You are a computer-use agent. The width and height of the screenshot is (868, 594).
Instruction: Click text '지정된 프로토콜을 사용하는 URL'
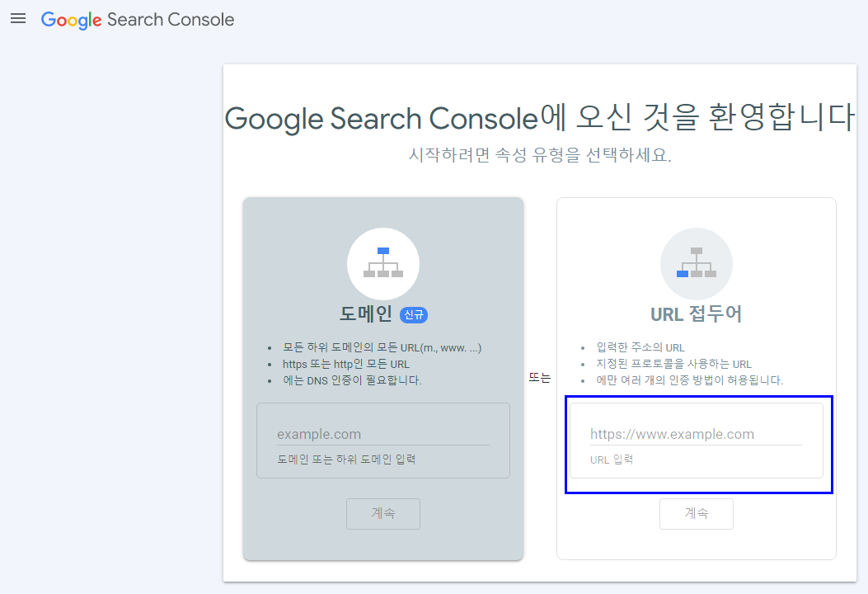point(673,365)
